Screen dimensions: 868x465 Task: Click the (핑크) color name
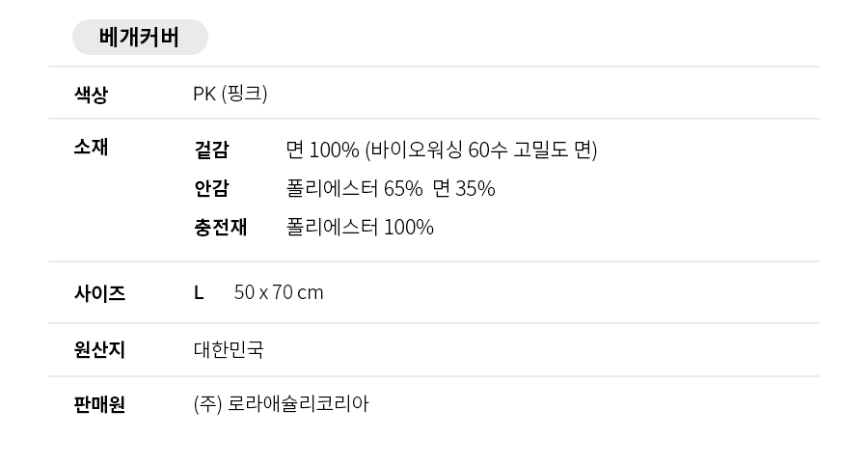click(244, 95)
